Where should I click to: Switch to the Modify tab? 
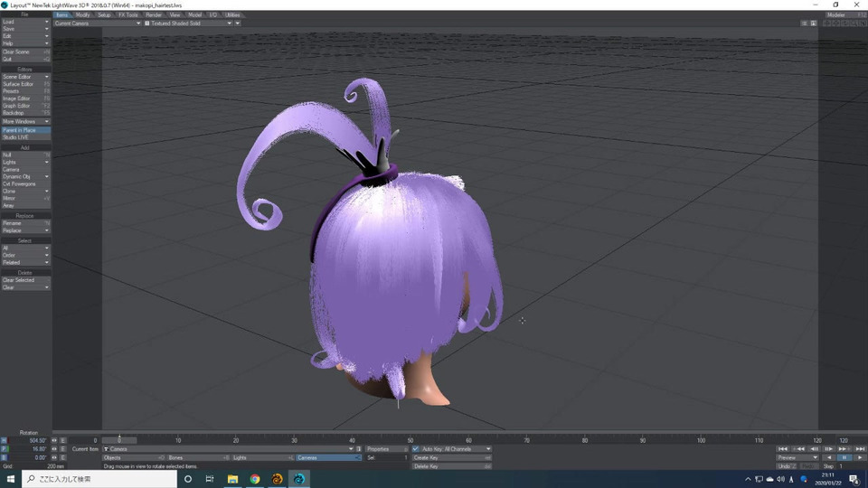tap(82, 15)
